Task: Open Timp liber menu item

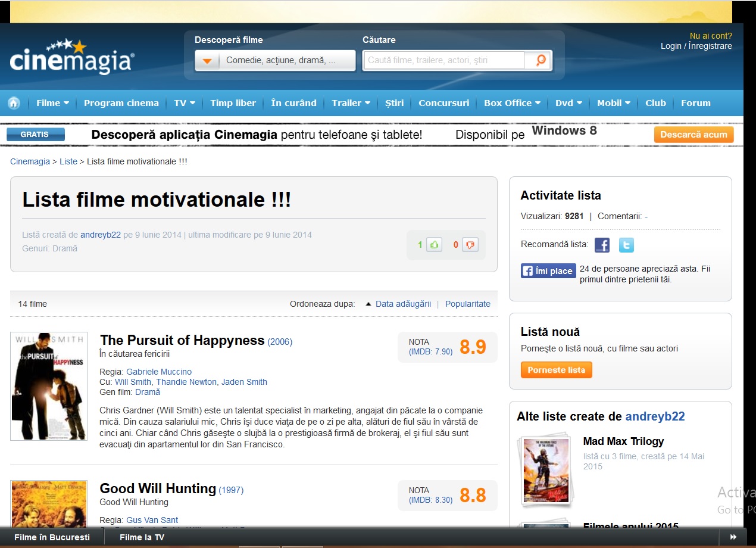Action: click(x=233, y=103)
